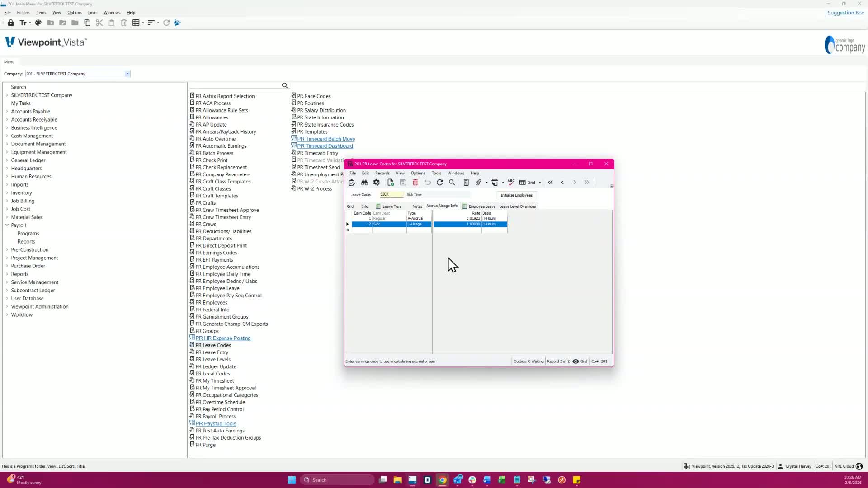The height and width of the screenshot is (488, 868).
Task: Open the Records menu in Leave Codes
Action: click(x=382, y=173)
